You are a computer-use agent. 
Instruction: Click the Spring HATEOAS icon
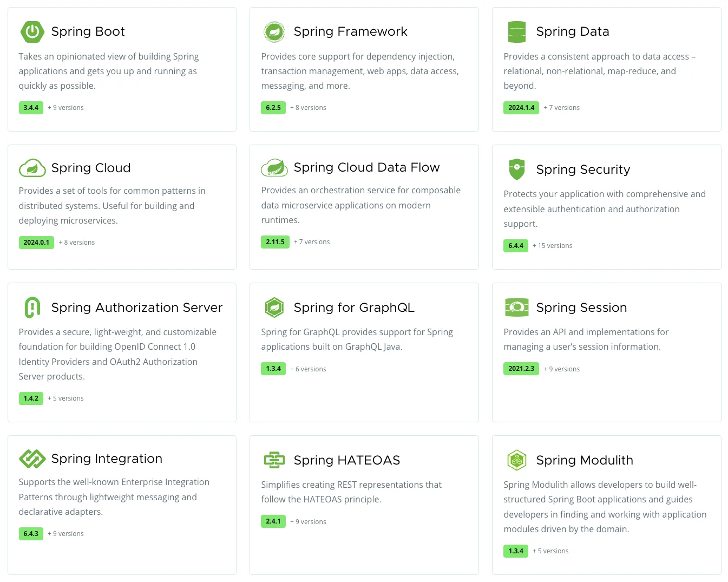[x=274, y=460]
